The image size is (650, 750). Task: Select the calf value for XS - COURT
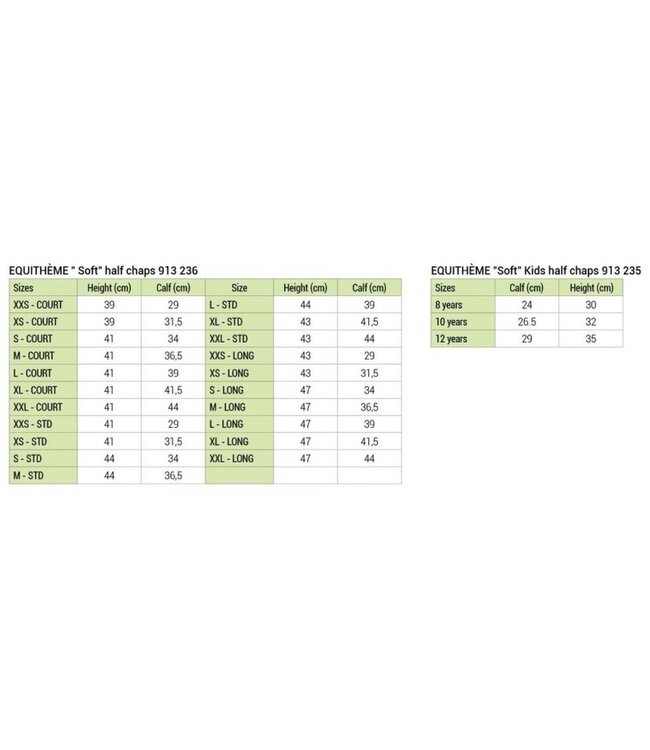pos(172,322)
